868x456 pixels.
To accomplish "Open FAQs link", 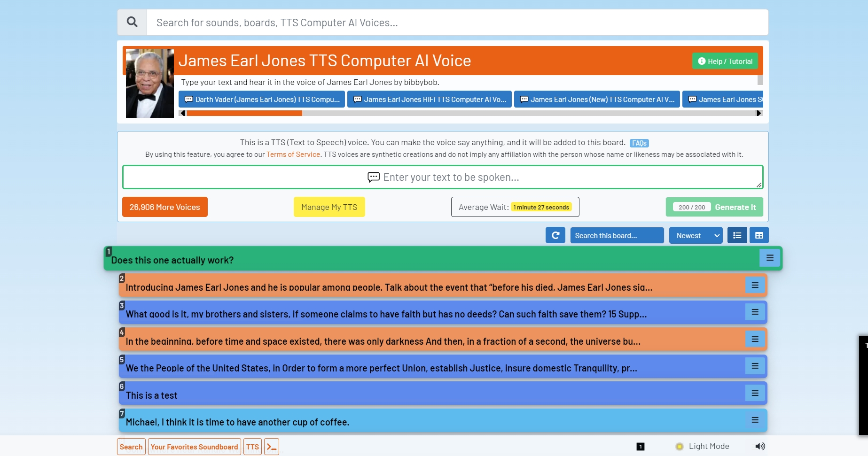I will click(639, 143).
